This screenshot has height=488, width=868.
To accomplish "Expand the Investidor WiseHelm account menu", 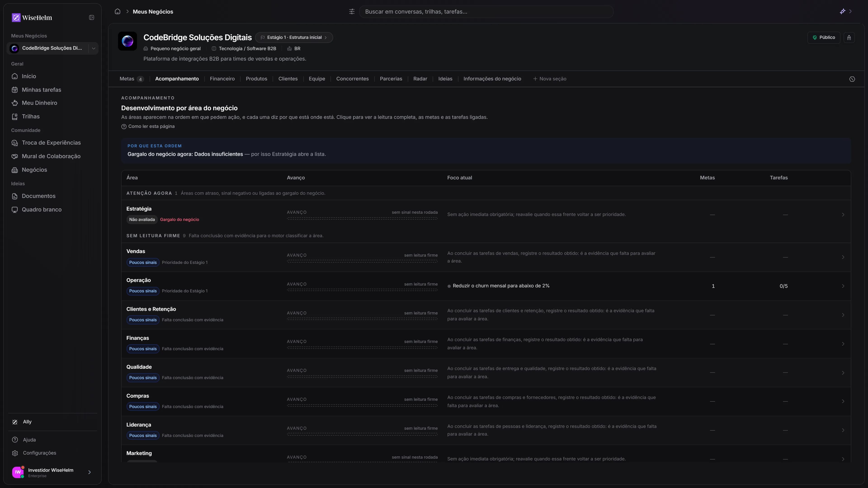I will [89, 472].
